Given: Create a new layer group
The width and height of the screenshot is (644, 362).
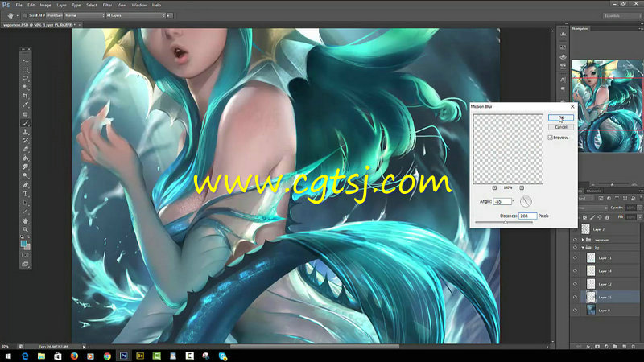Looking at the screenshot, I should pos(615,347).
